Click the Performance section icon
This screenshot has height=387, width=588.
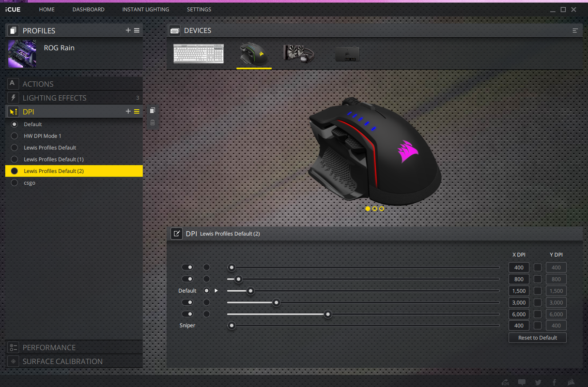click(x=13, y=347)
